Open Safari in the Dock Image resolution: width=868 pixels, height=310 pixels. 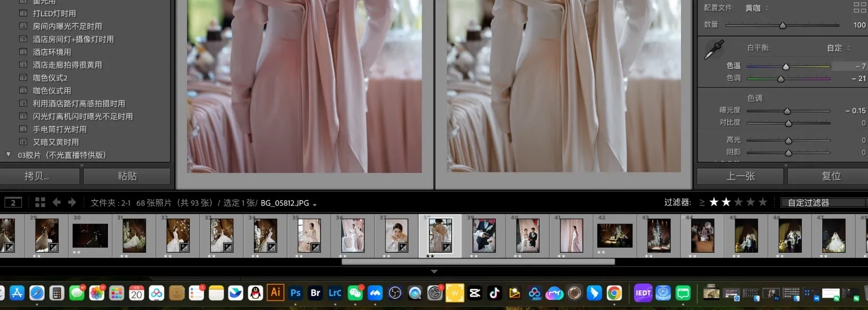click(37, 292)
